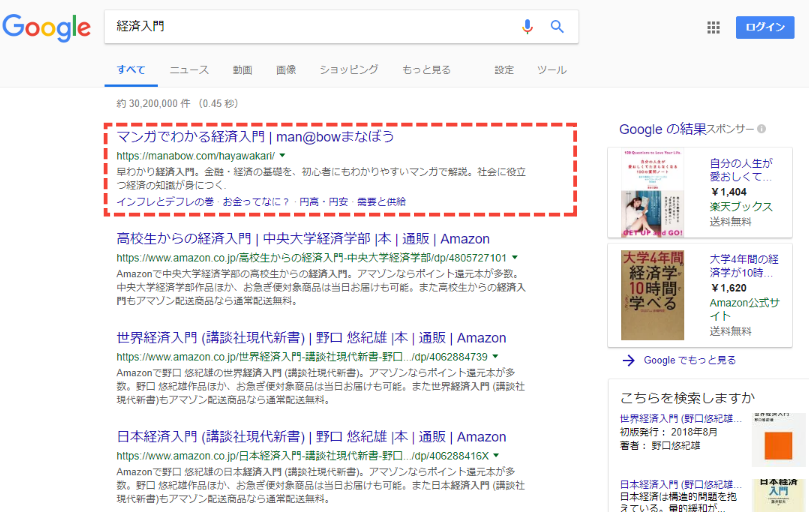The width and height of the screenshot is (809, 512).
Task: Select the すべて tab
Action: pyautogui.click(x=131, y=70)
